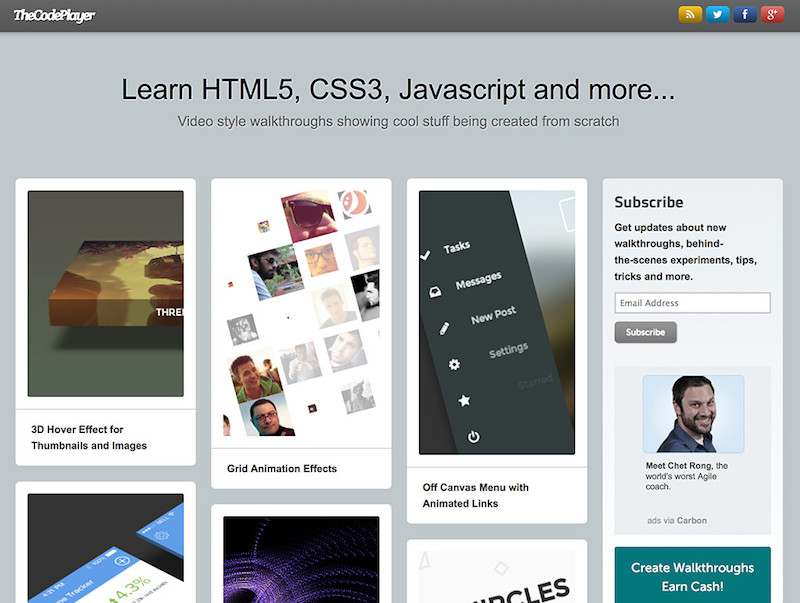Viewport: 800px width, 603px height.
Task: Open the Grid Animation Effects thumbnail
Action: point(301,313)
